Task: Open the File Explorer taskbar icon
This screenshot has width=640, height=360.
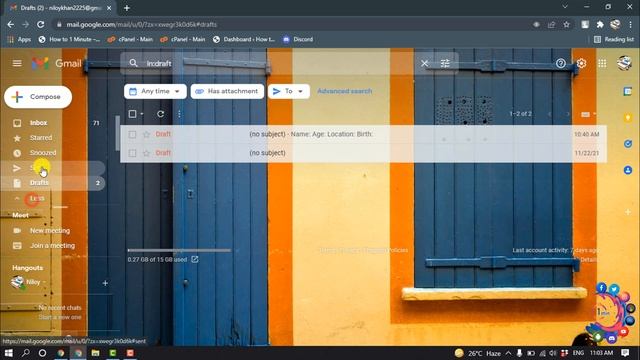Action: [96, 353]
